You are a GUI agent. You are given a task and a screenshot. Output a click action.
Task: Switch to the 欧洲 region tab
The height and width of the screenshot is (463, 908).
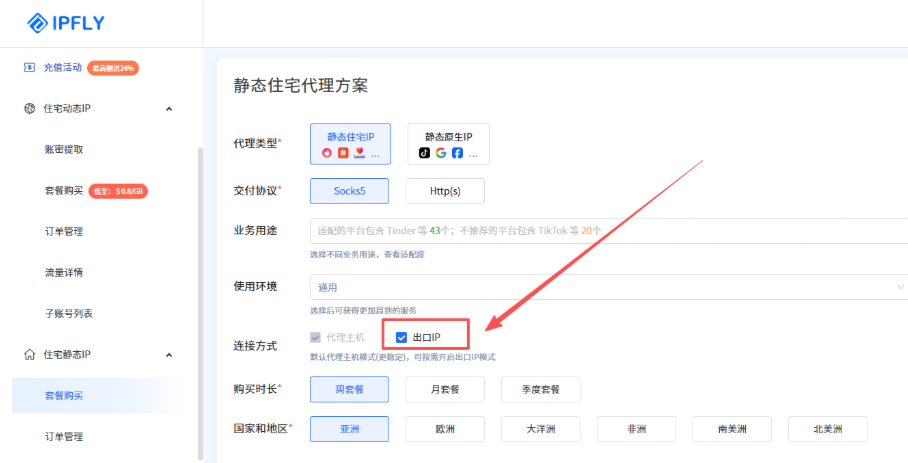(445, 429)
